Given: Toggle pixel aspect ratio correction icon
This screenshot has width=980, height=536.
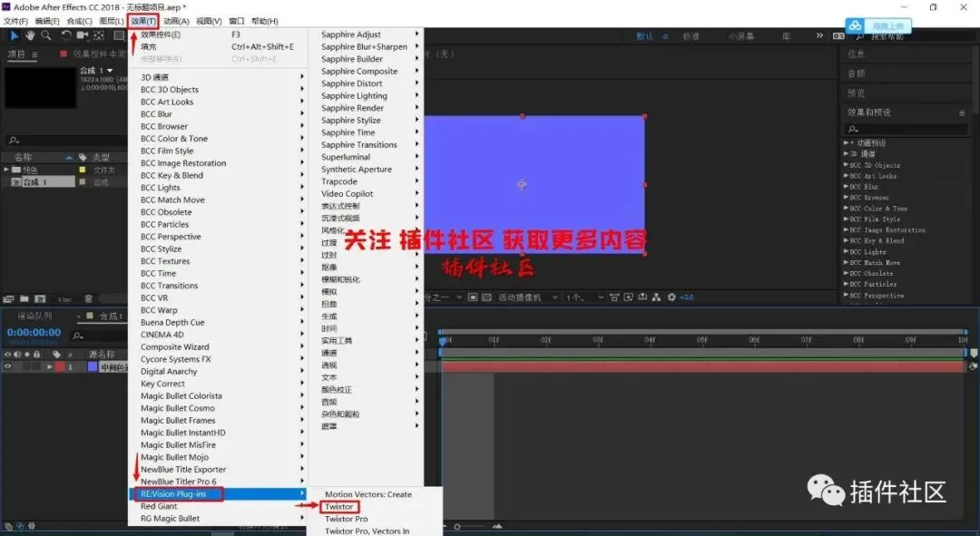Looking at the screenshot, I should tap(614, 297).
